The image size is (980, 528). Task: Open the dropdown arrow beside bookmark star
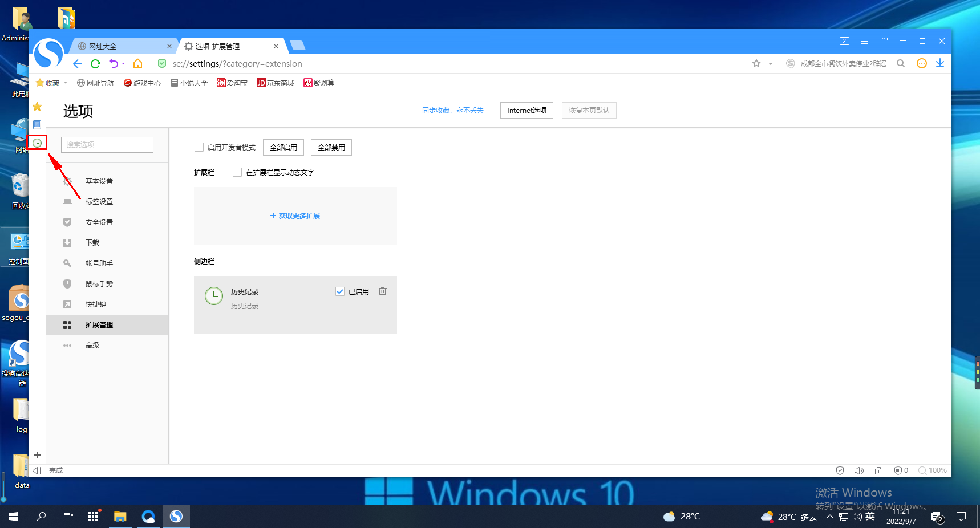click(x=770, y=64)
